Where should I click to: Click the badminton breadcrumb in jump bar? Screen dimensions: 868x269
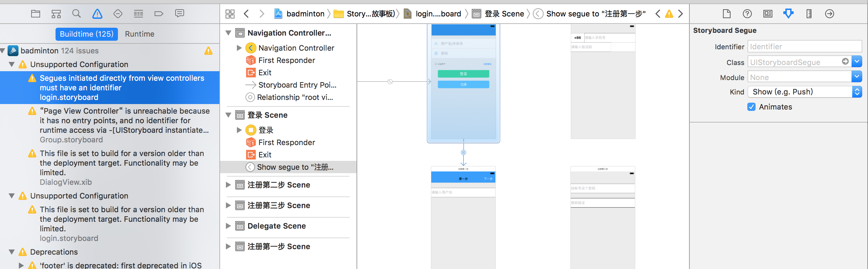tap(305, 14)
